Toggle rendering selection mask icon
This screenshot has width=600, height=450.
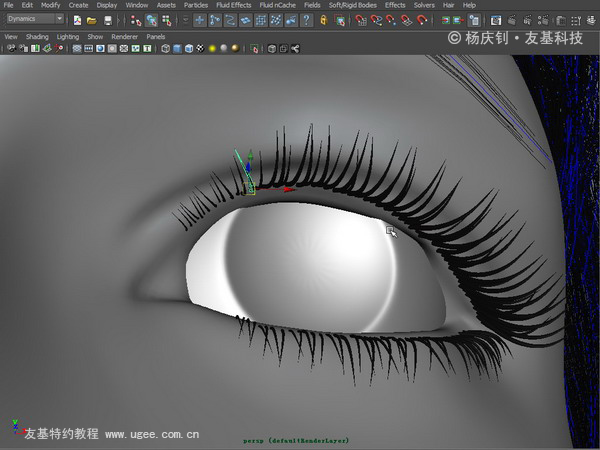click(x=291, y=20)
